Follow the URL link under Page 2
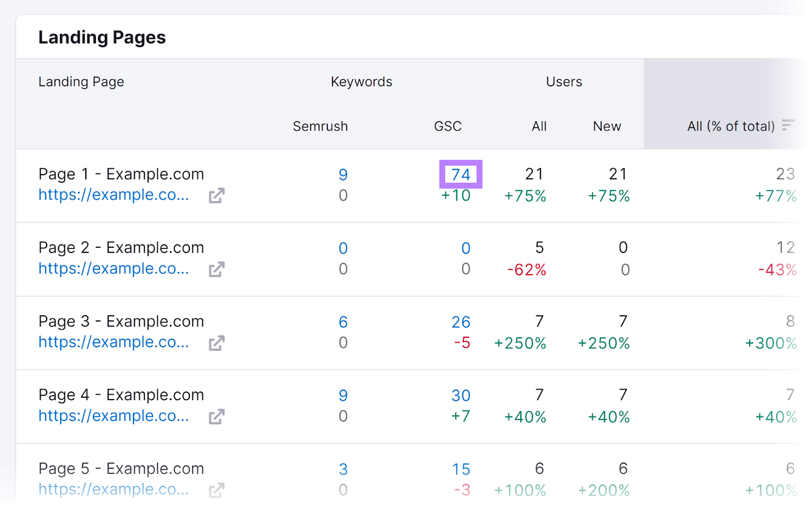 (x=113, y=269)
